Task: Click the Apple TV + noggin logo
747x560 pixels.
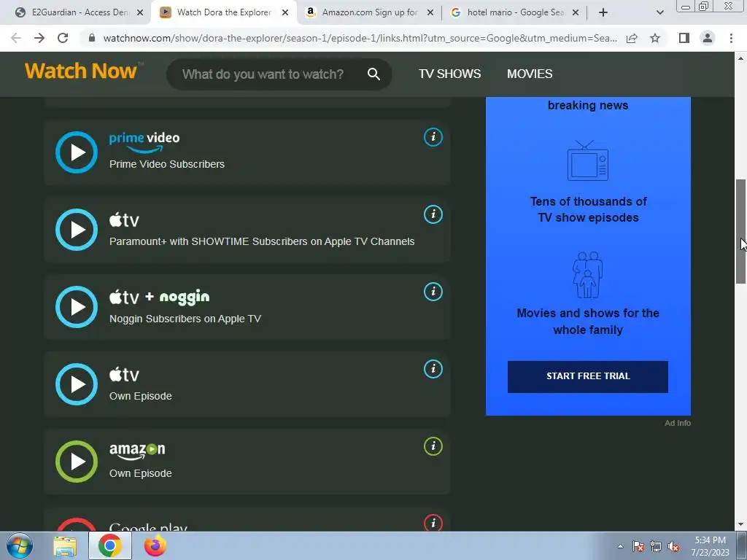Action: point(159,297)
